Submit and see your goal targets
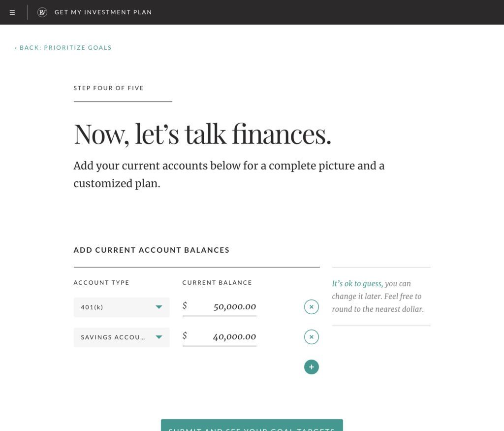Viewport: 504px width, 431px height. click(x=252, y=426)
